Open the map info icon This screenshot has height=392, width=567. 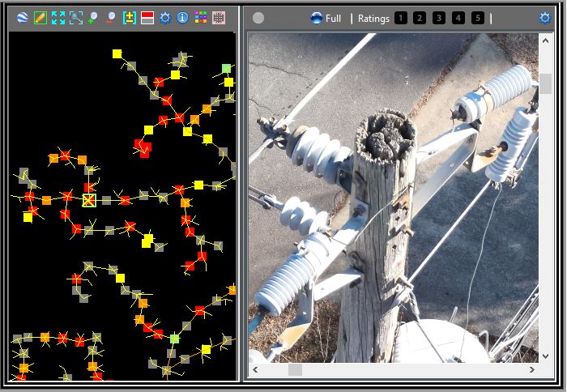[x=183, y=18]
